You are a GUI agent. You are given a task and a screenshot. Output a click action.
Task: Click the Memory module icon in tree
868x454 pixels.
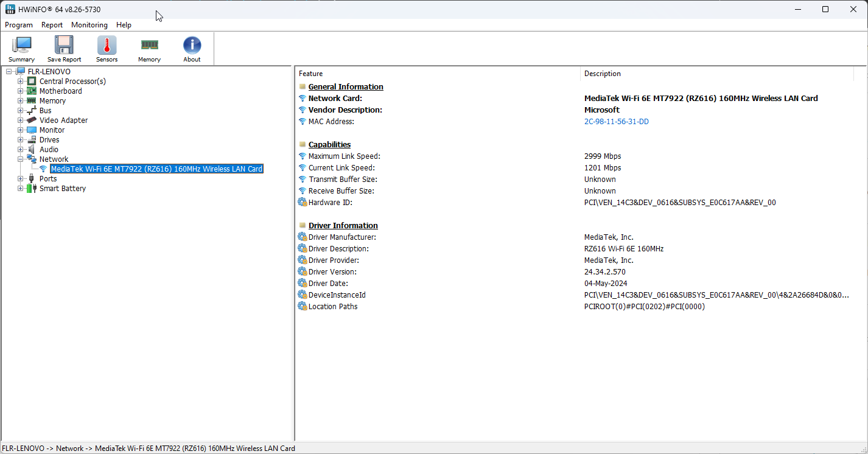[x=31, y=101]
